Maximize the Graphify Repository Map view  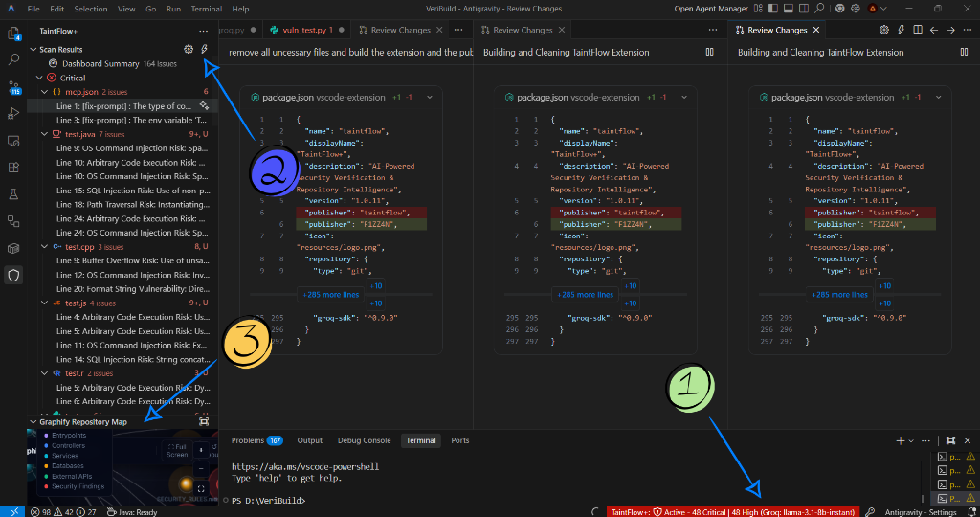[x=204, y=422]
